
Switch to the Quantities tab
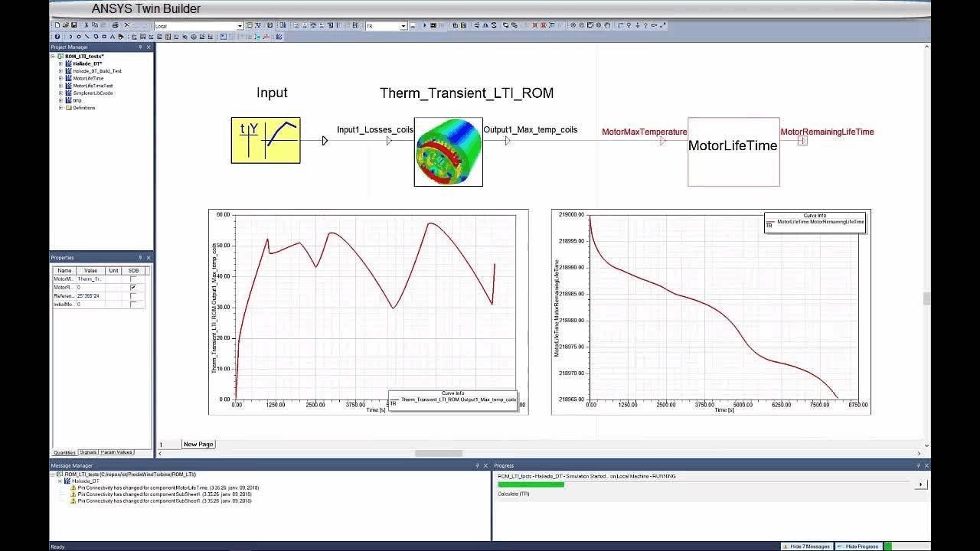coord(64,452)
